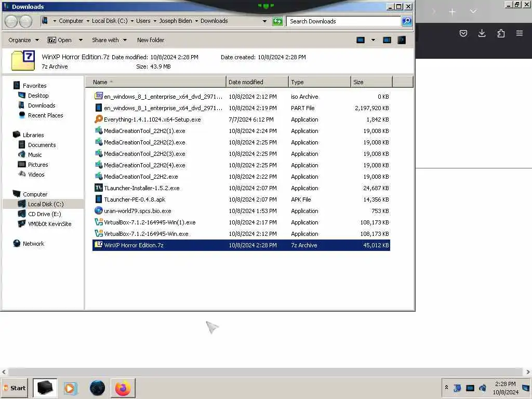Click the TLauncher-Installer-1.5.2.exe icon
Image resolution: width=532 pixels, height=399 pixels.
pyautogui.click(x=98, y=188)
